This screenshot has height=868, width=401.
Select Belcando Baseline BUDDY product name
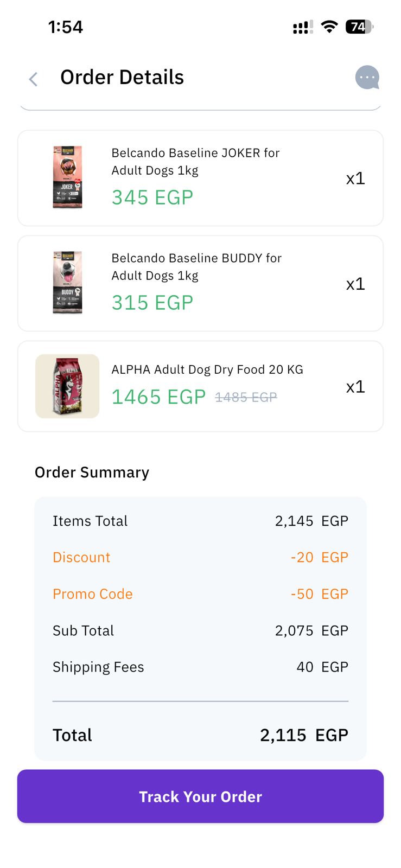[x=196, y=266]
